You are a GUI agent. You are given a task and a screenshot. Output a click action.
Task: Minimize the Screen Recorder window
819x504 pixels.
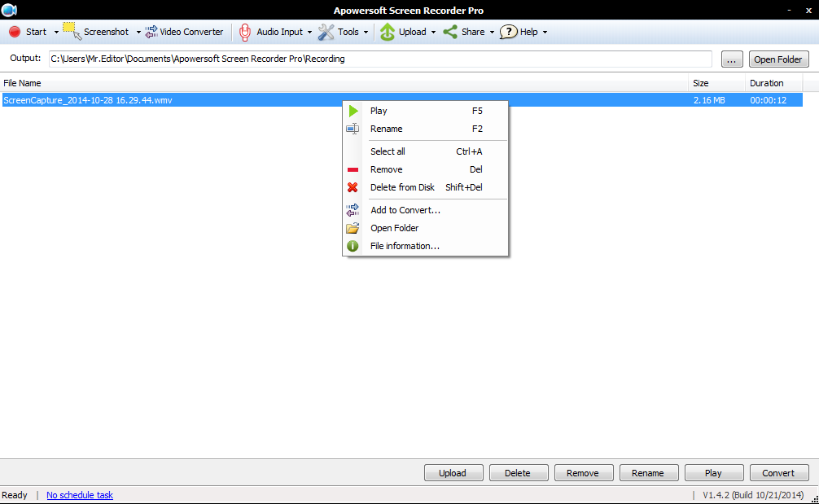(789, 10)
